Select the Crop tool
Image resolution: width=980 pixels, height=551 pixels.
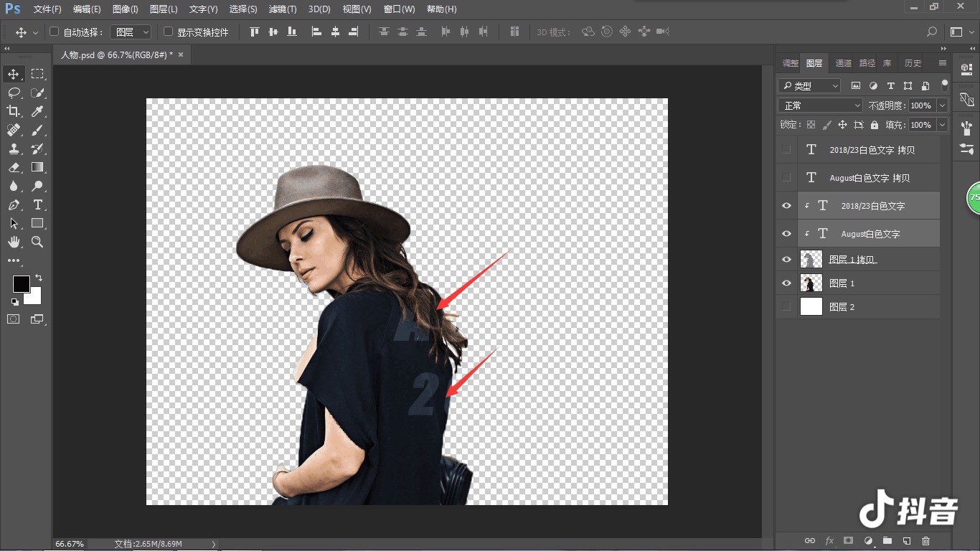pos(14,111)
